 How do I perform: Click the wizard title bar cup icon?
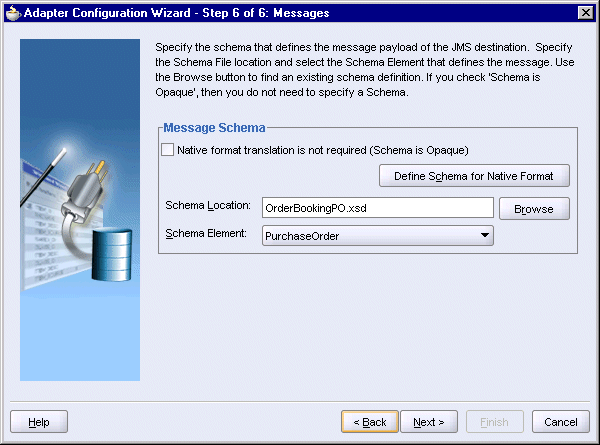tap(13, 13)
